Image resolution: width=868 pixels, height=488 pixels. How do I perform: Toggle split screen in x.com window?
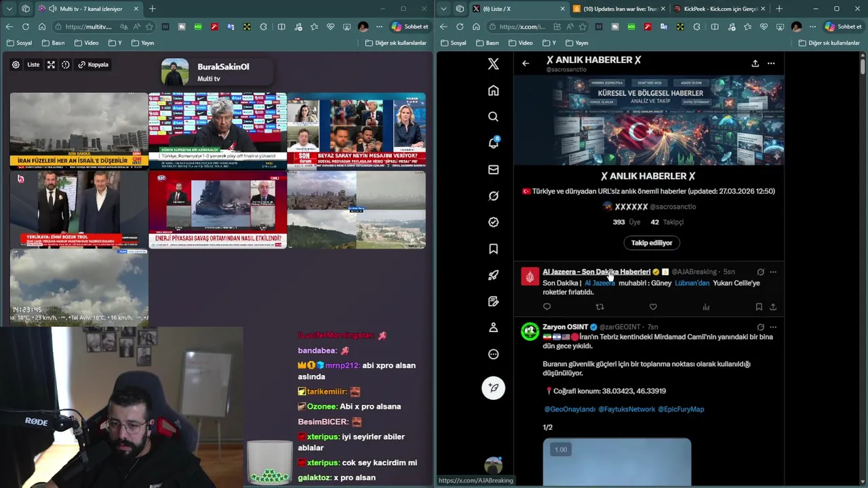pyautogui.click(x=715, y=26)
